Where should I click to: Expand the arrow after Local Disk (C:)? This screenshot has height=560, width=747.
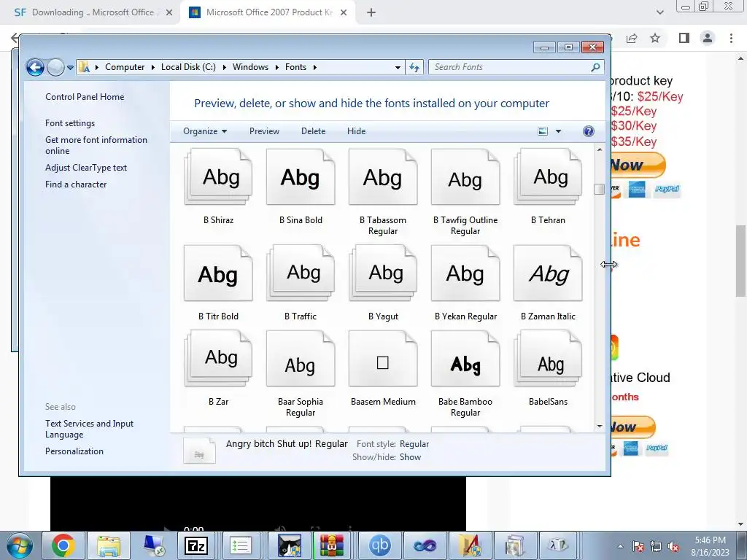click(225, 67)
